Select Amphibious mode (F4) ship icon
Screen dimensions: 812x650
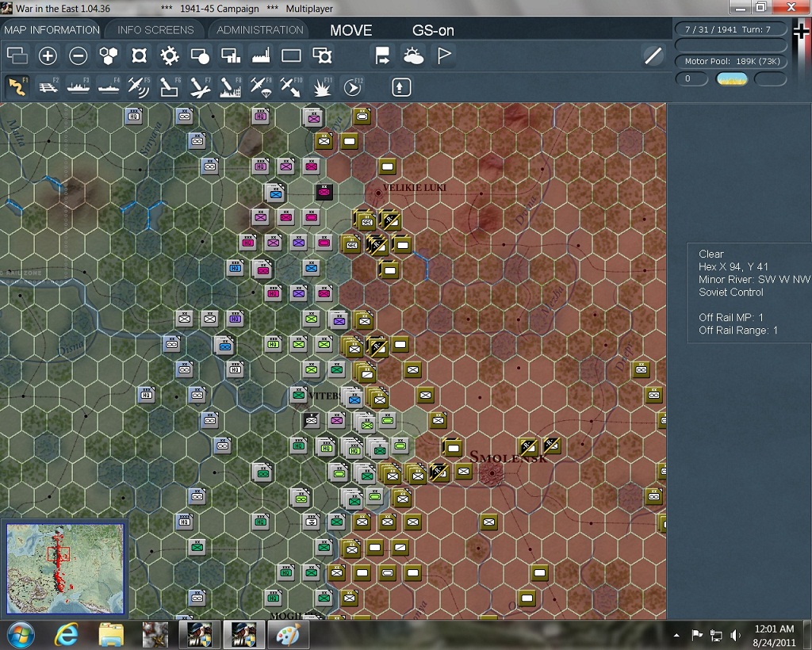[108, 87]
